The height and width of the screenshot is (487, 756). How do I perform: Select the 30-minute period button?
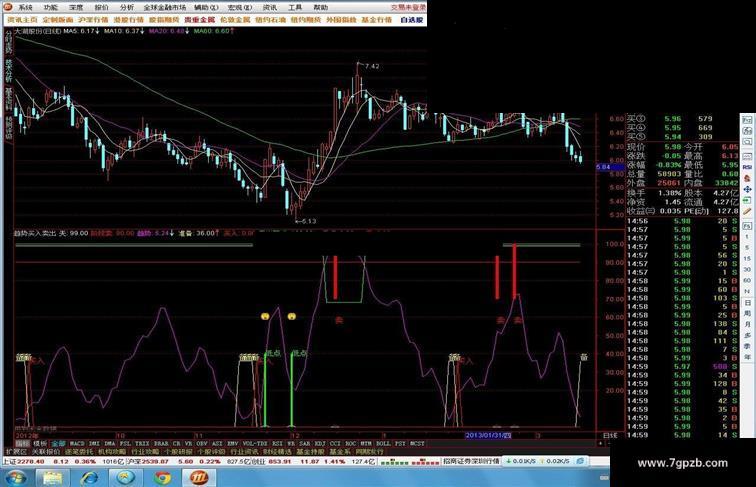[747, 270]
